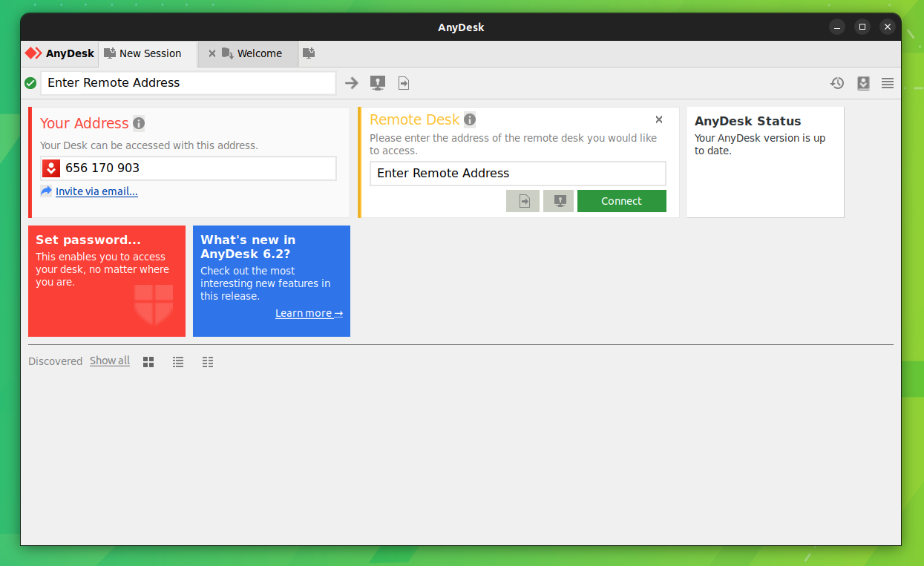This screenshot has width=924, height=566.
Task: Switch Discovered view to grid layout
Action: pyautogui.click(x=148, y=361)
